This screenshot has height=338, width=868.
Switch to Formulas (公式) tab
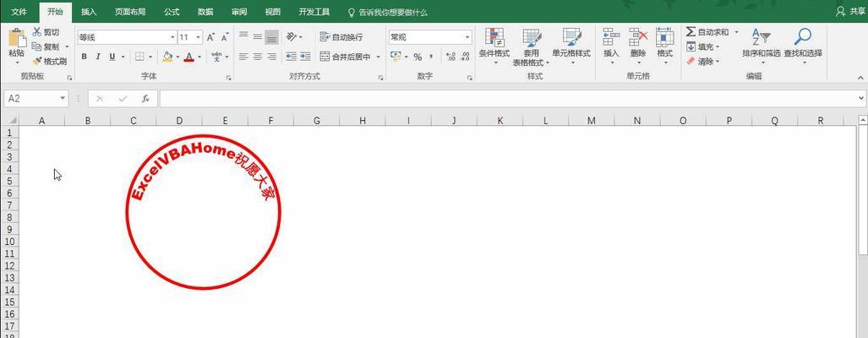point(172,12)
